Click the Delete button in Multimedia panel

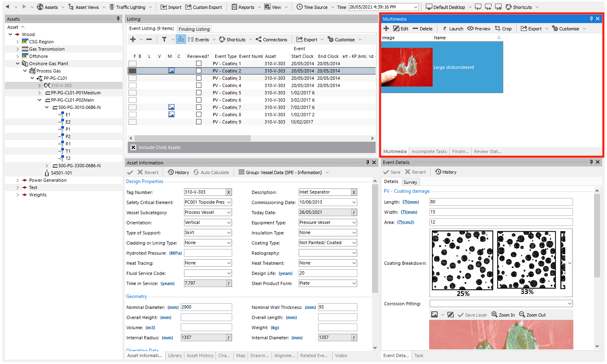(422, 29)
